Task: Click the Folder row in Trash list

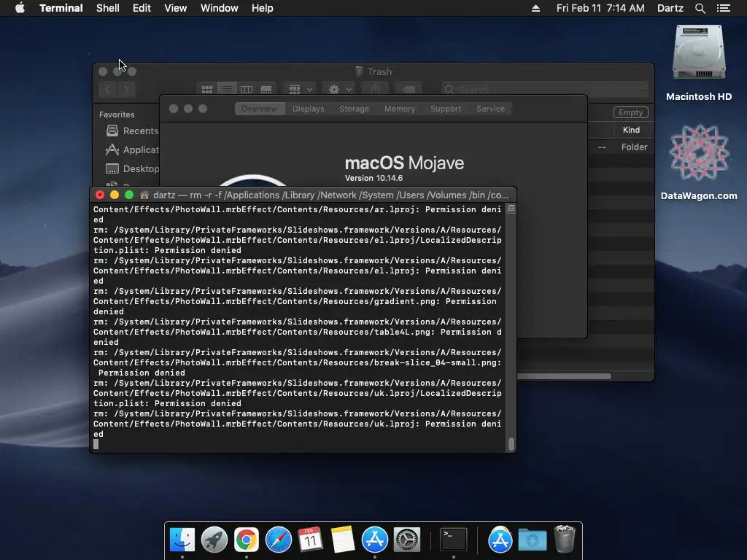Action: 621,147
